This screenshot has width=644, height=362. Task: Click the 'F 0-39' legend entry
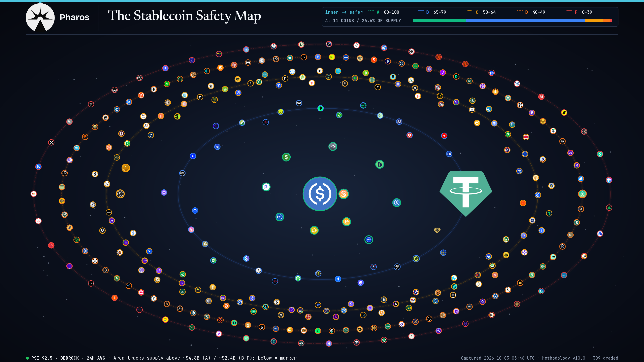[x=579, y=12]
